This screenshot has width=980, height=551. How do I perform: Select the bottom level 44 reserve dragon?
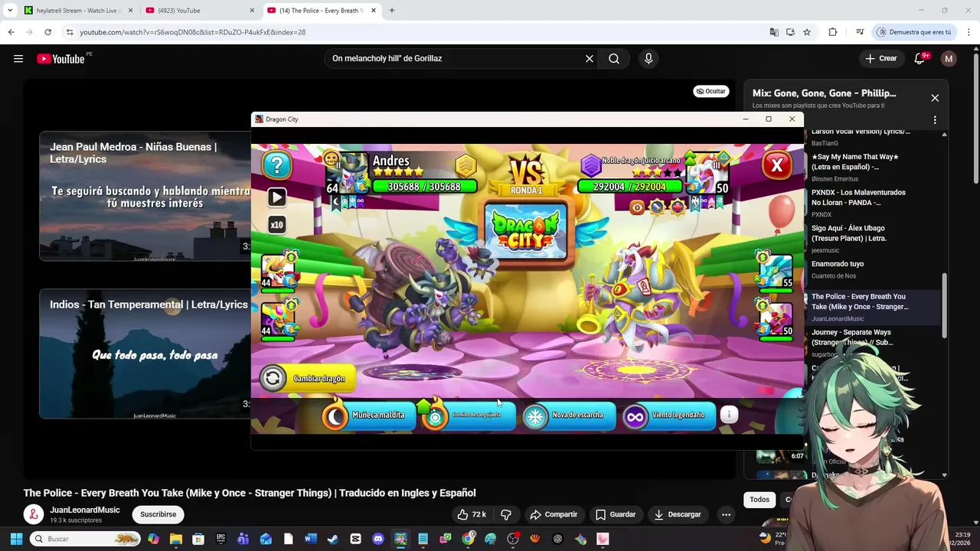click(x=278, y=320)
